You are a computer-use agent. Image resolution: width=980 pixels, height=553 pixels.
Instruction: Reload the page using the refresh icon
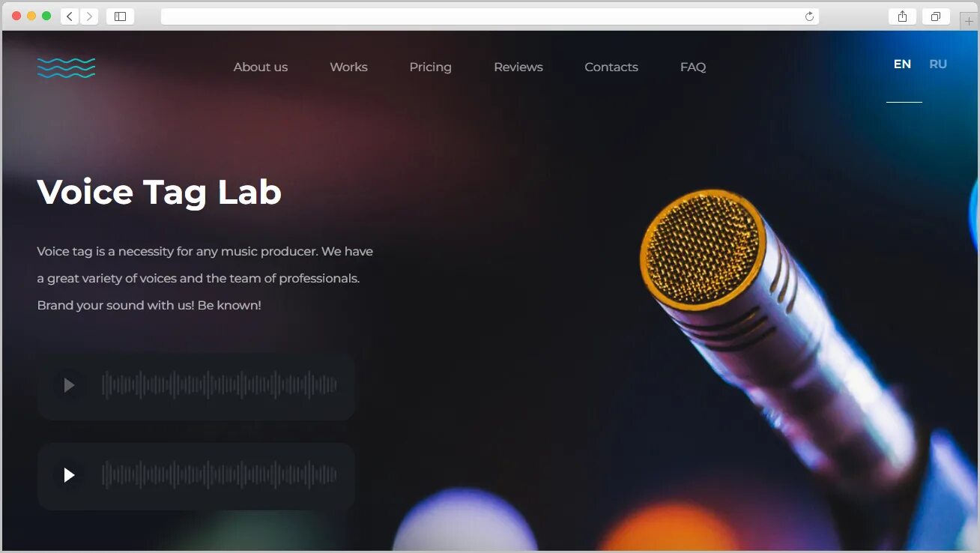809,16
